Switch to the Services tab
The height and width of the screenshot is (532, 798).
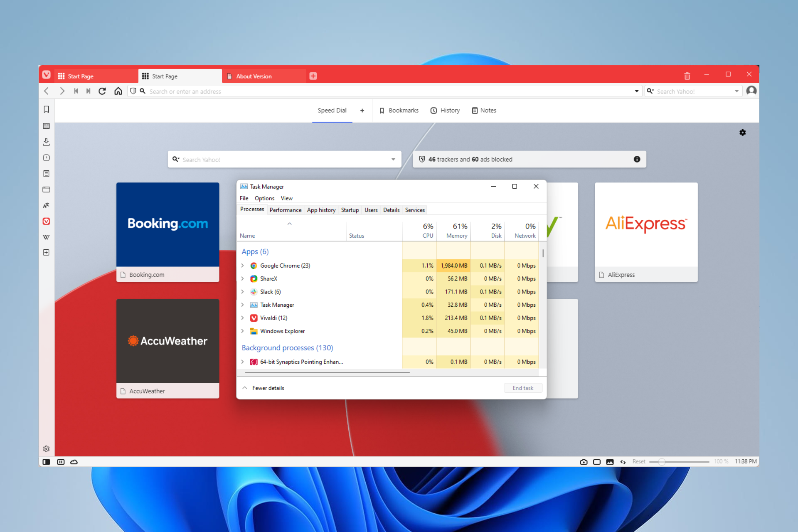pos(415,210)
